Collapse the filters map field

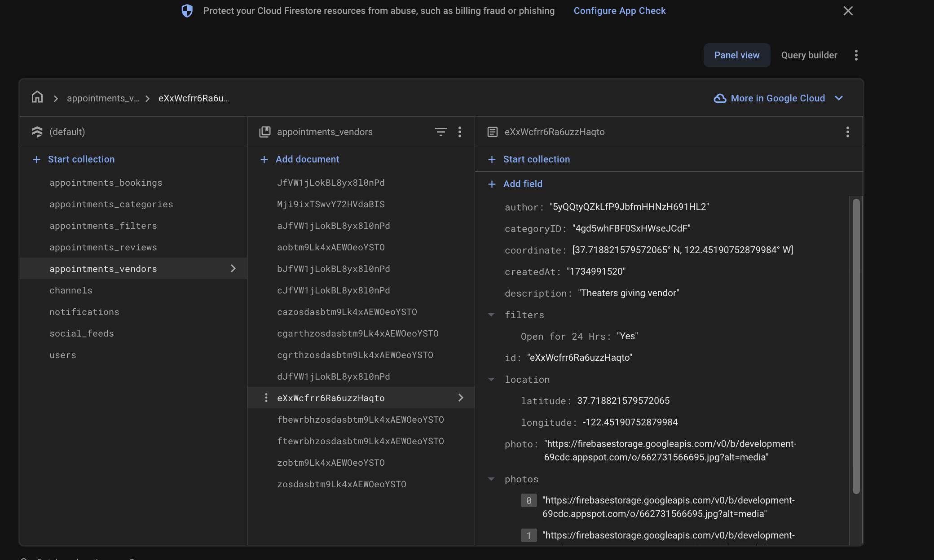click(x=491, y=315)
